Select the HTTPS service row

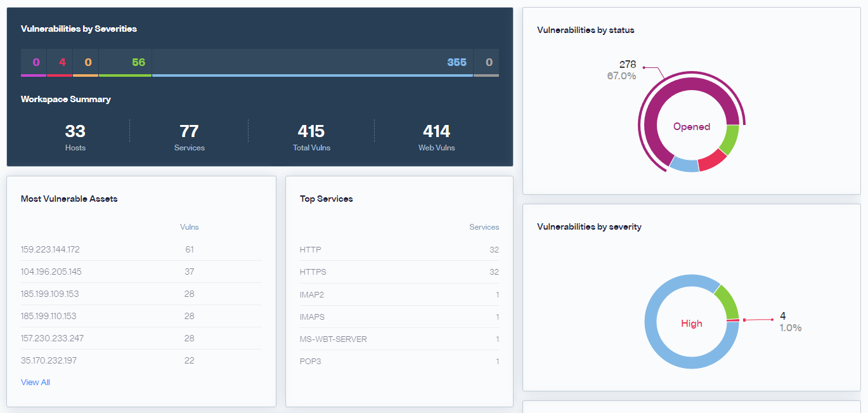point(399,272)
